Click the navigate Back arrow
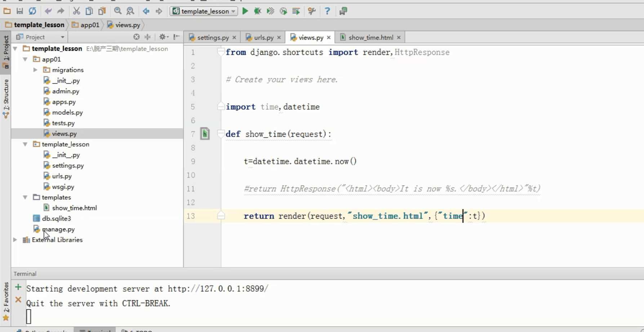644x332 pixels. [x=146, y=11]
